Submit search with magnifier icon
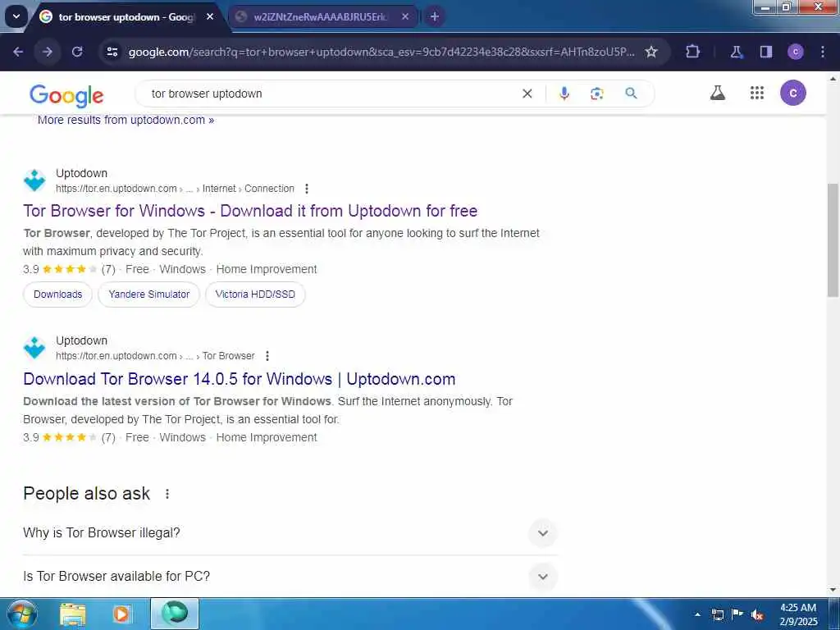Screen dimensions: 840x630 (x=631, y=94)
